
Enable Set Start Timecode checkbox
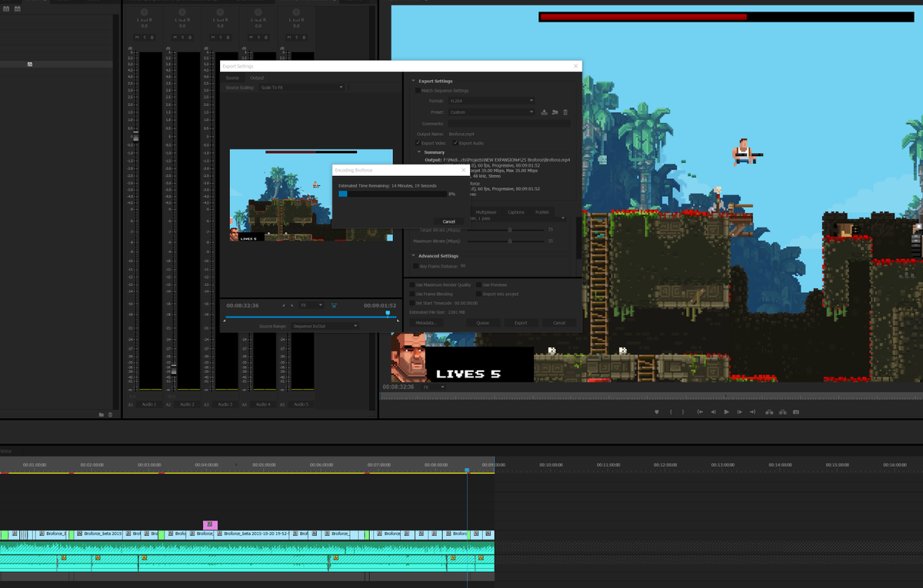point(412,303)
